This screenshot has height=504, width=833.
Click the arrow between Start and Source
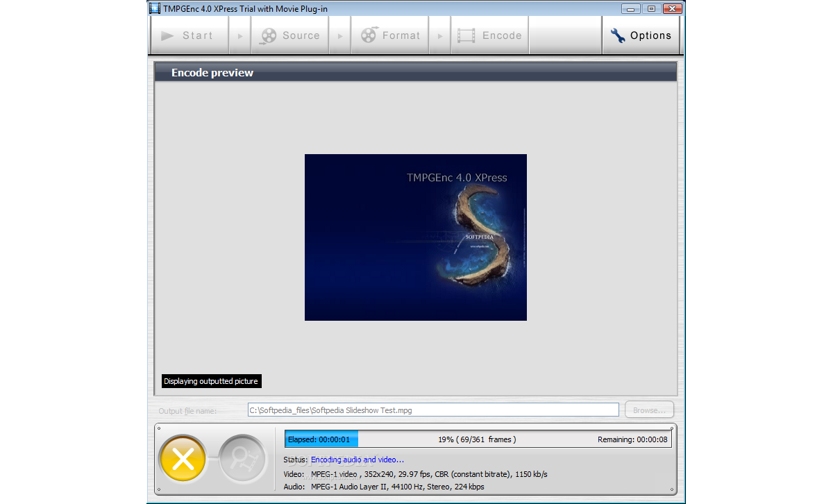point(240,35)
